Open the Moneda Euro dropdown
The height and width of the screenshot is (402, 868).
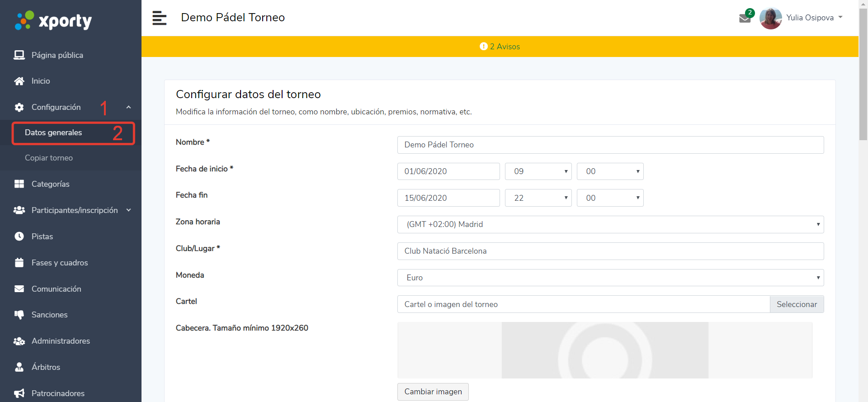(610, 278)
